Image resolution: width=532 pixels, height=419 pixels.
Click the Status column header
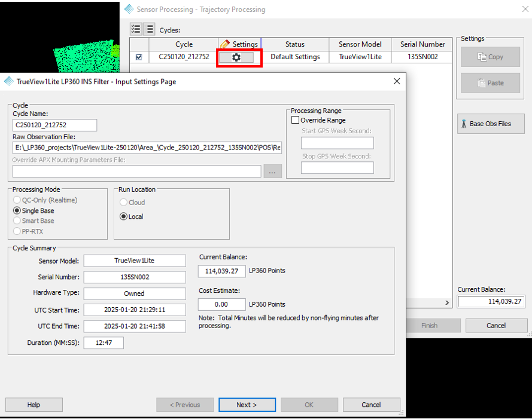tap(295, 44)
